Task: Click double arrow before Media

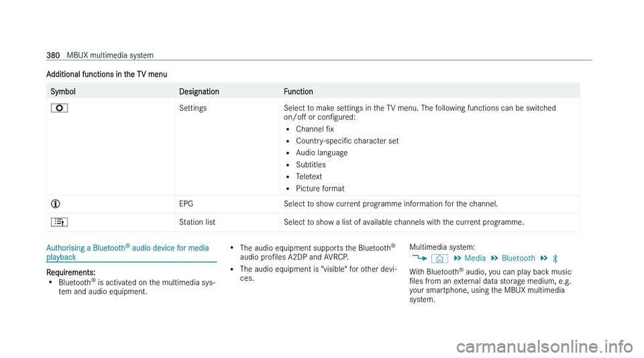Action: coord(457,258)
